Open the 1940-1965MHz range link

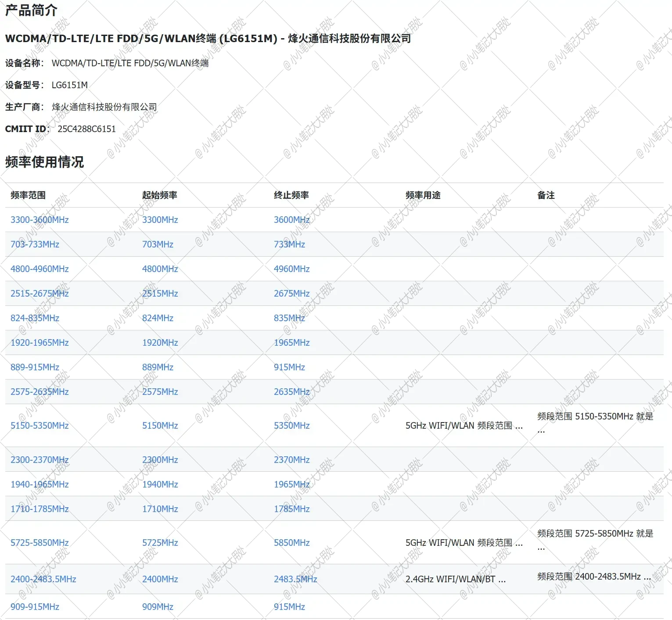point(40,484)
